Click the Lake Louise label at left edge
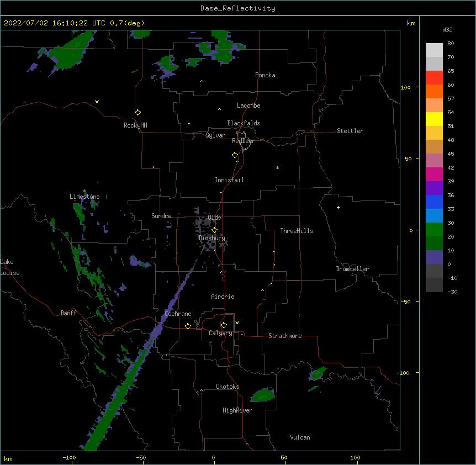Viewport: 476px width, 465px height. coord(10,267)
